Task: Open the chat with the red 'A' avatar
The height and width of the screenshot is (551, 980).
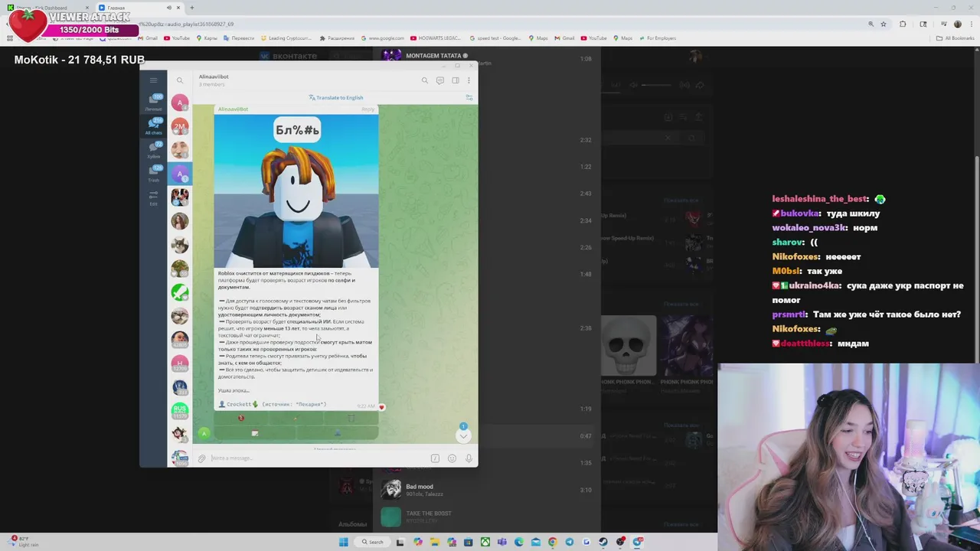Action: tap(180, 103)
